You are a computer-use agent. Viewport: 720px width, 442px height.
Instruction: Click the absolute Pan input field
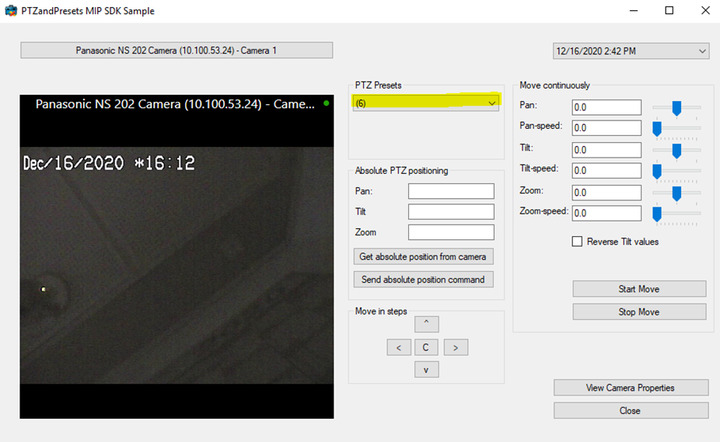tap(451, 191)
